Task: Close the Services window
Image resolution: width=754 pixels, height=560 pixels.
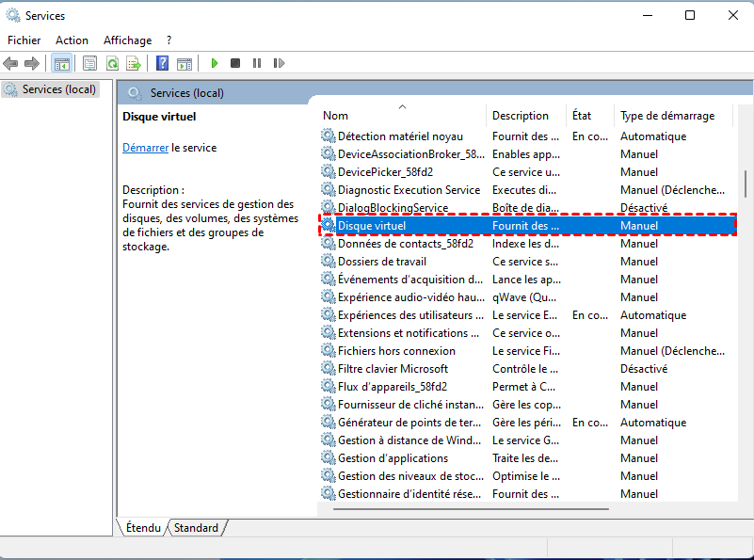Action: tap(733, 15)
